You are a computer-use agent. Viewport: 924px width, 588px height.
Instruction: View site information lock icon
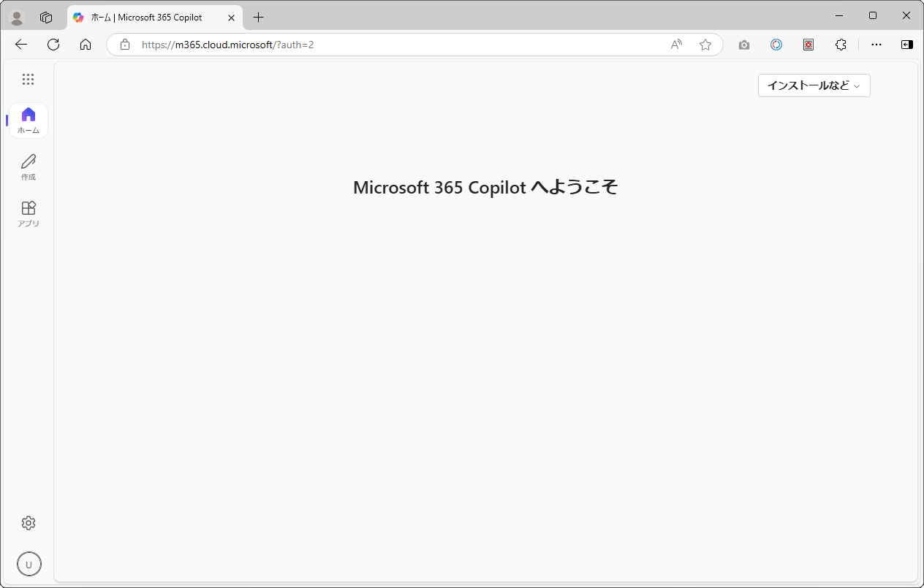125,45
